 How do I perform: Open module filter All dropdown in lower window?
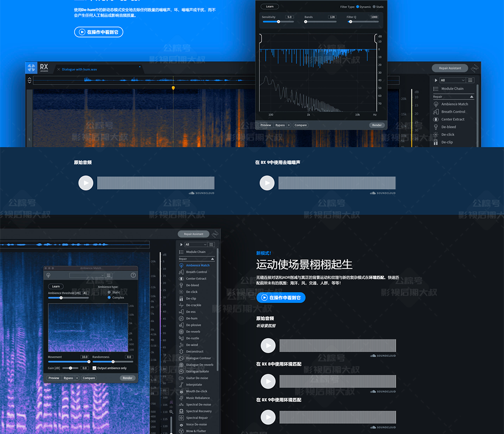click(x=196, y=244)
